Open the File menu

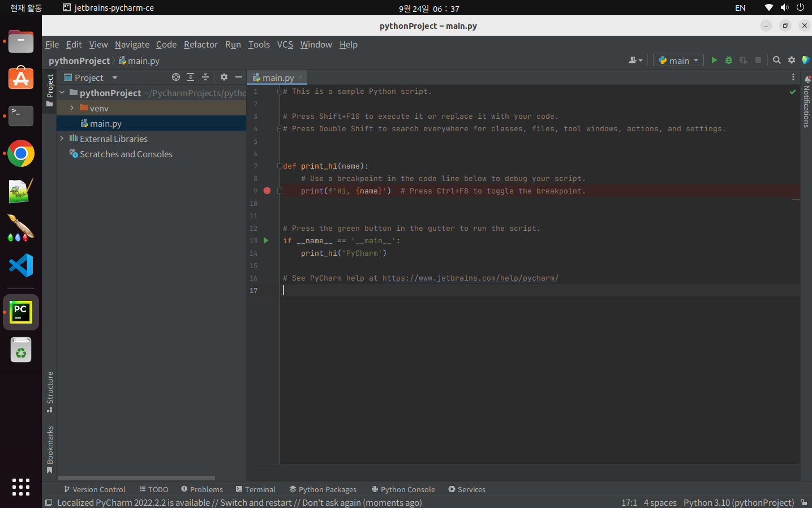(x=52, y=44)
